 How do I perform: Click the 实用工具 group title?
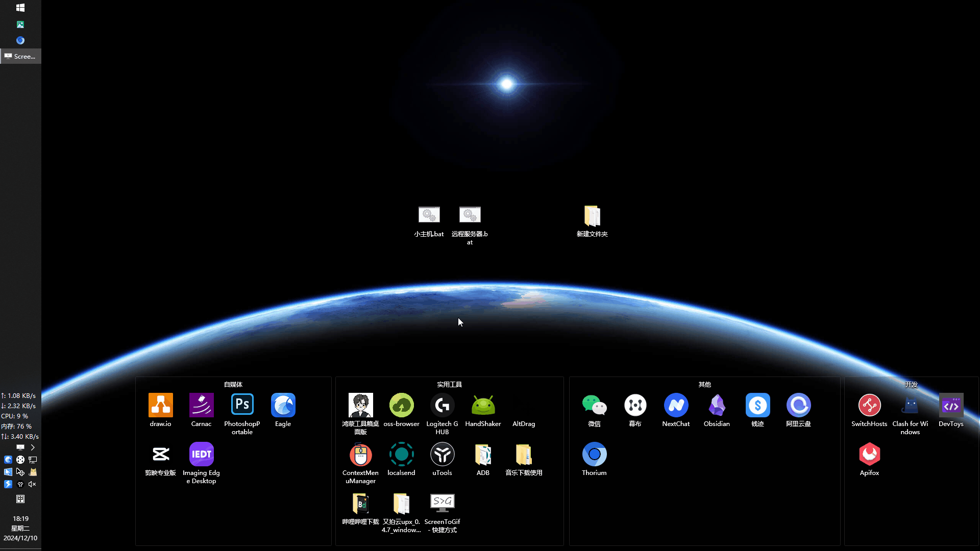[449, 384]
